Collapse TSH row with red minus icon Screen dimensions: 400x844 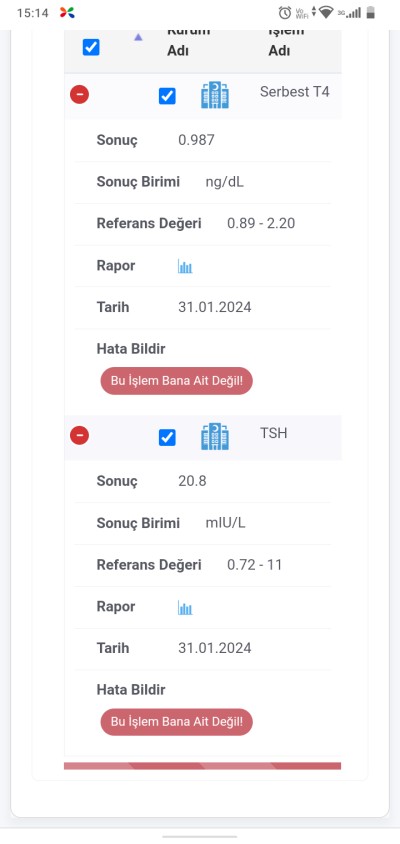tap(80, 435)
